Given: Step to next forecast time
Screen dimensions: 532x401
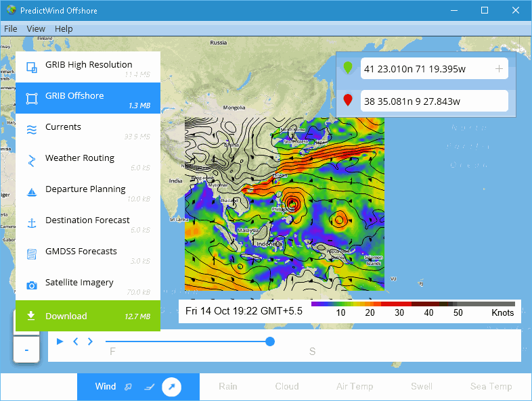Looking at the screenshot, I should coord(90,341).
